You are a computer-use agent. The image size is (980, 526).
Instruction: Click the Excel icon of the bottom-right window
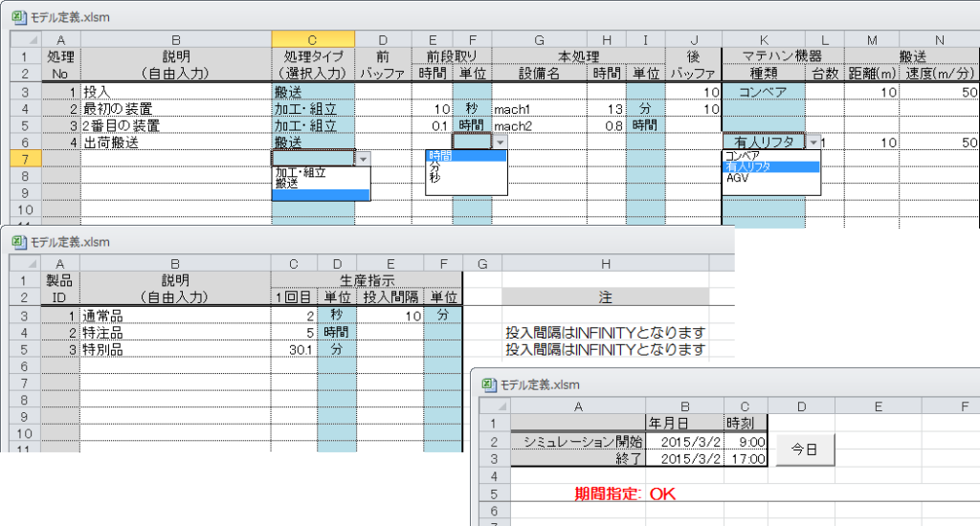[489, 384]
